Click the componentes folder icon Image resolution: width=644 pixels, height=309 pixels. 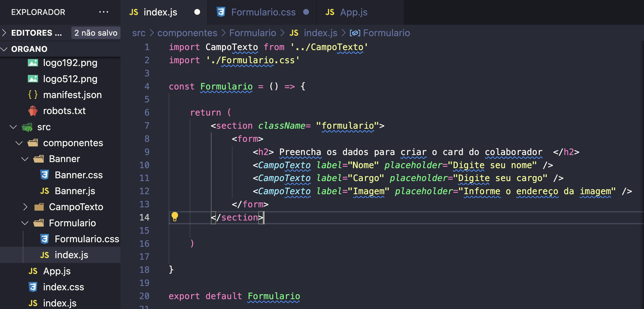(x=33, y=143)
